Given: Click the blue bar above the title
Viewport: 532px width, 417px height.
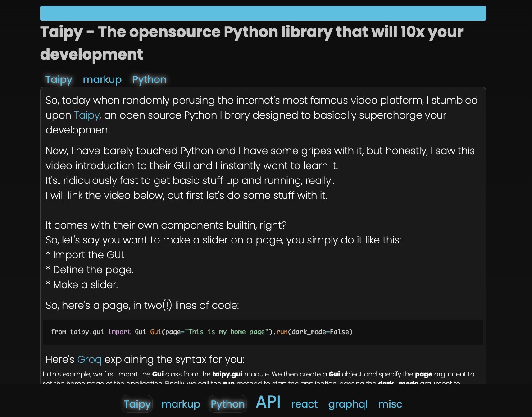Looking at the screenshot, I should point(263,13).
